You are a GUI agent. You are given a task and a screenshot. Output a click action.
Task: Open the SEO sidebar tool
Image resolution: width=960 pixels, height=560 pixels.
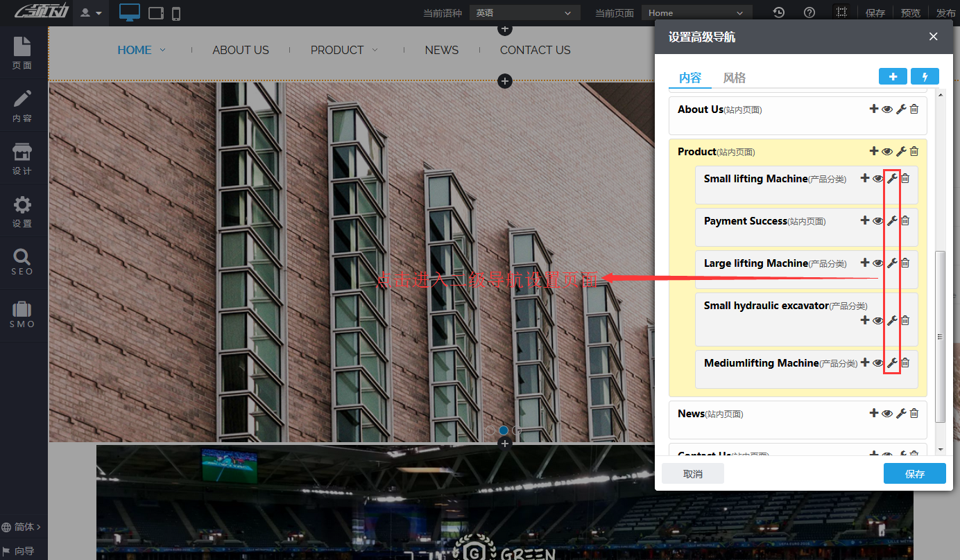22,262
